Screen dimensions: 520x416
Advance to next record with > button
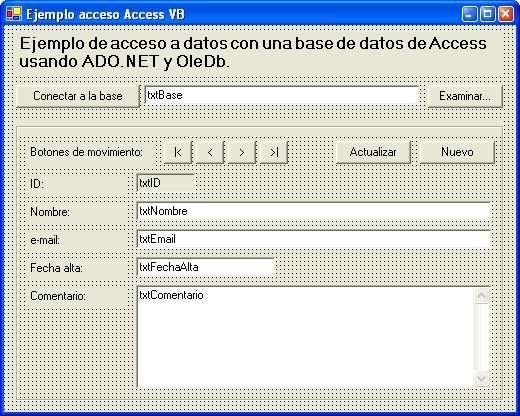(x=242, y=152)
